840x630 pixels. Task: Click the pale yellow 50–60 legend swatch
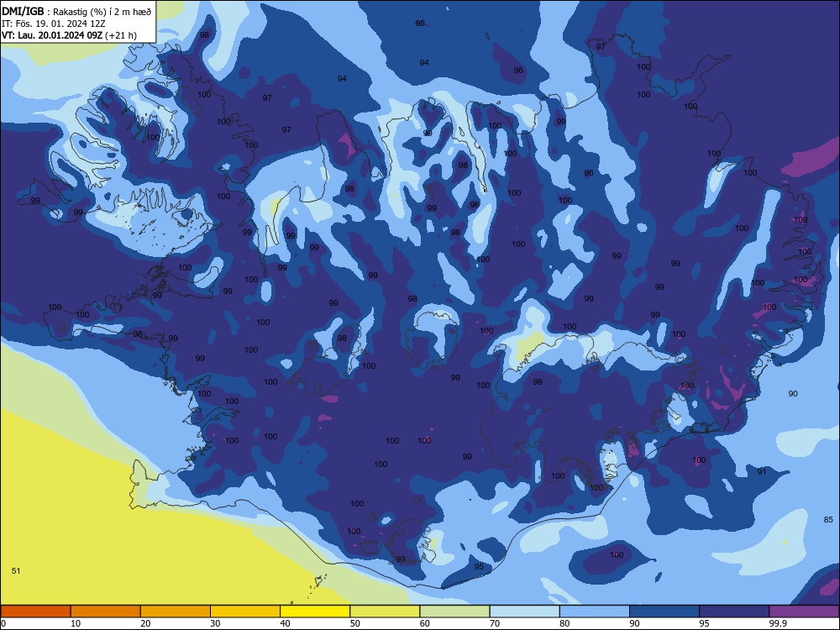click(385, 611)
